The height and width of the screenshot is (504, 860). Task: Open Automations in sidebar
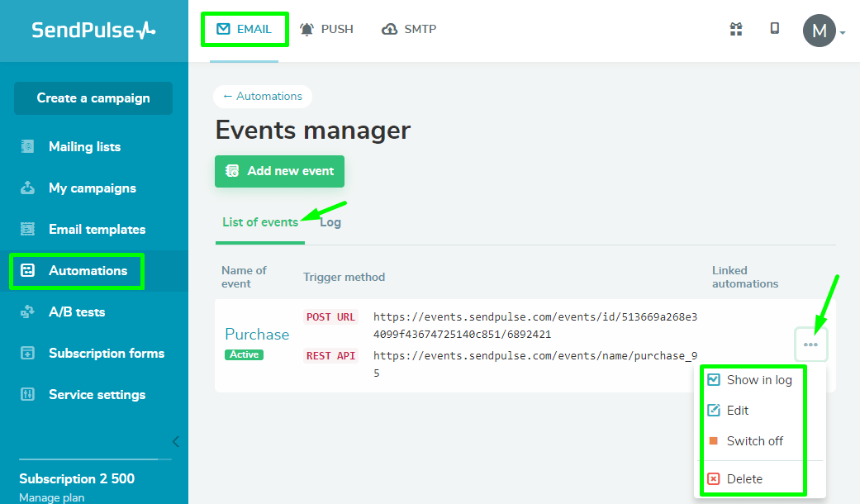[88, 270]
